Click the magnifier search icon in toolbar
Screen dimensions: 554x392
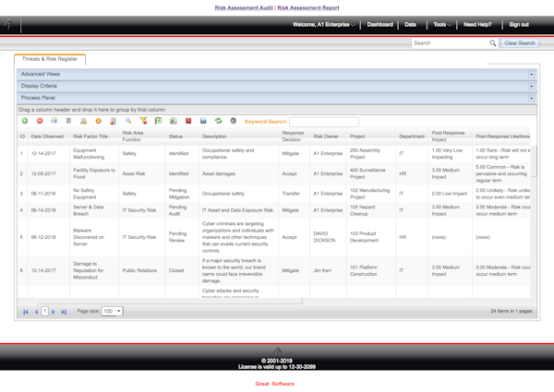pyautogui.click(x=128, y=121)
